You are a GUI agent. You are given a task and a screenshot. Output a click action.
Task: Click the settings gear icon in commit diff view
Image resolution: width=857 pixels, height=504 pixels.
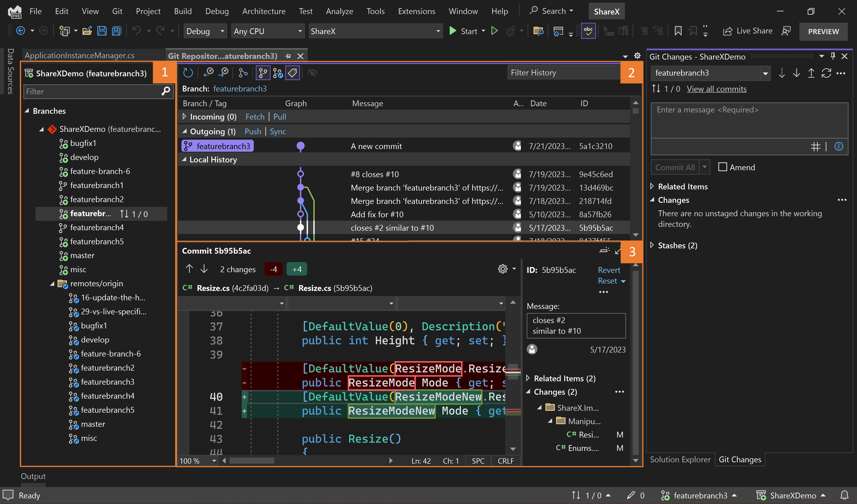pyautogui.click(x=503, y=269)
